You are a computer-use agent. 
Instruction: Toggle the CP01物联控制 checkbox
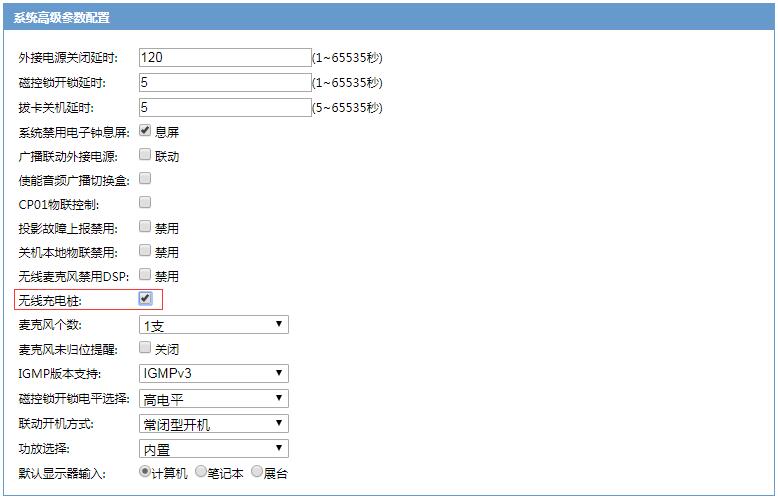[x=145, y=203]
